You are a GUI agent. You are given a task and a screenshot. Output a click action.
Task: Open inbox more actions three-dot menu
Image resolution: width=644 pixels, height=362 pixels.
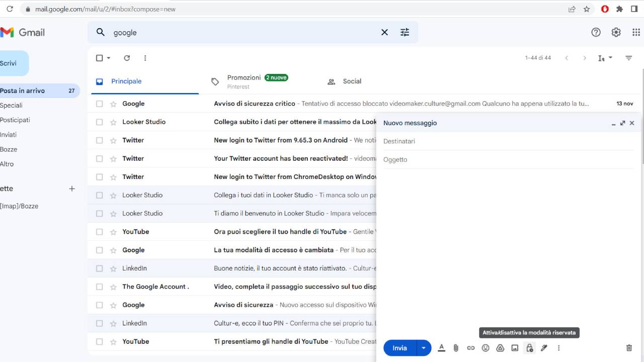[x=145, y=58]
